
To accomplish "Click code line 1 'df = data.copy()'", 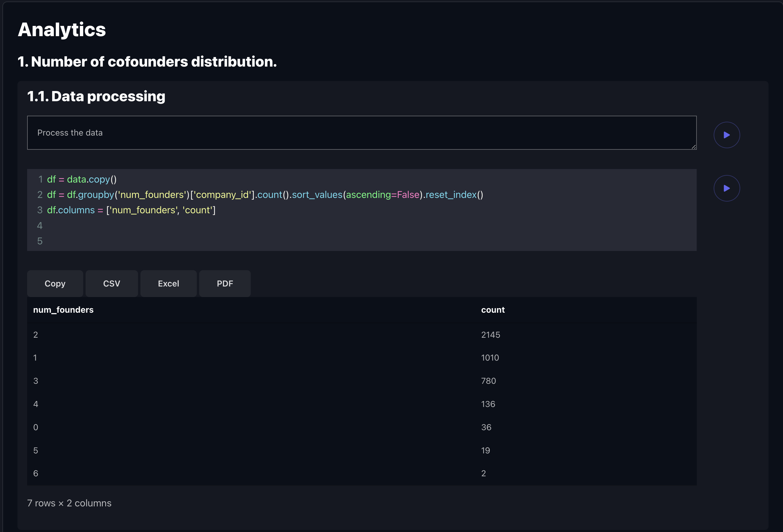I will tap(82, 179).
